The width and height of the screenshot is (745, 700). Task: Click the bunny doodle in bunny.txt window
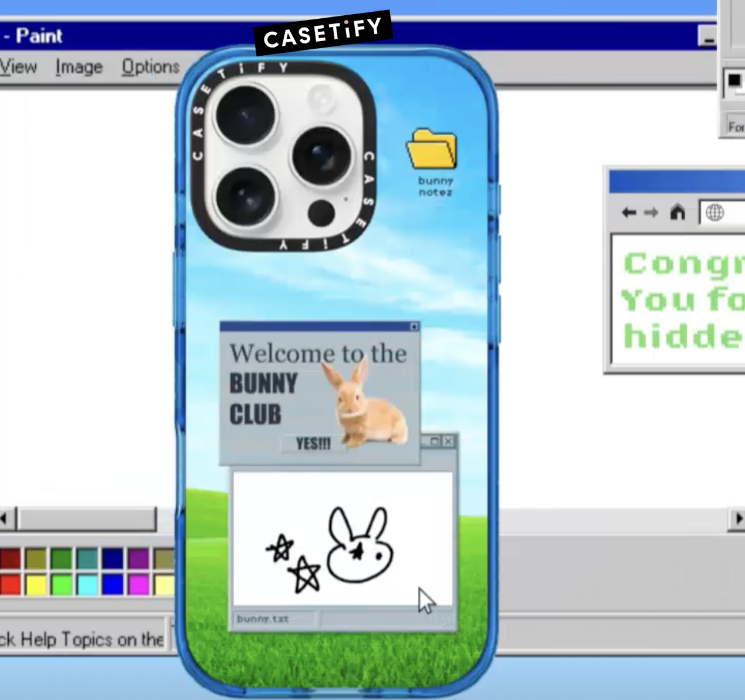tap(360, 545)
